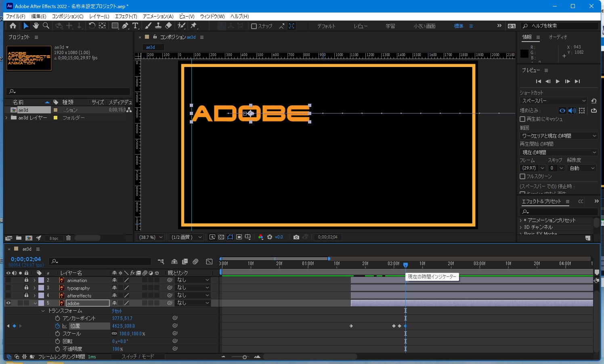Click the composition mini-flowchart icon
The width and height of the screenshot is (604, 364).
coord(161,261)
